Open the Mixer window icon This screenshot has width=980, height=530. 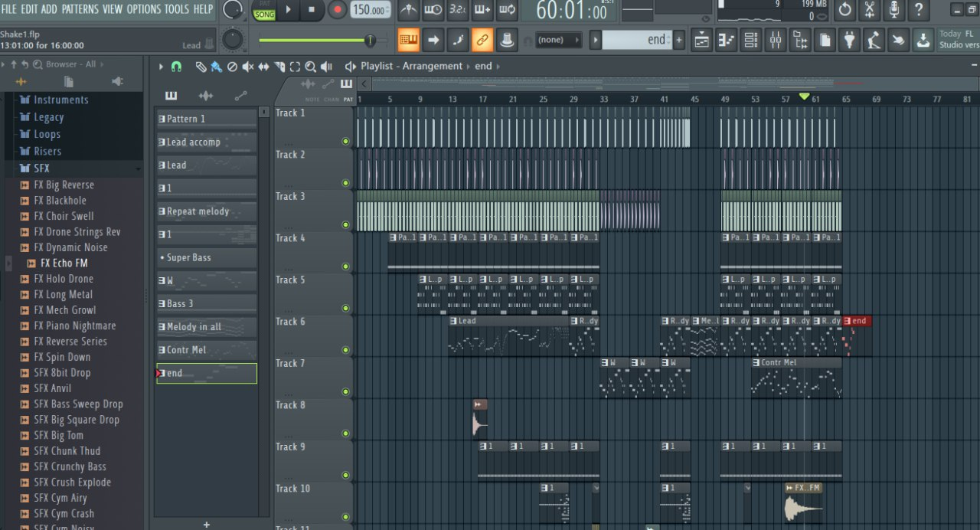tap(776, 40)
